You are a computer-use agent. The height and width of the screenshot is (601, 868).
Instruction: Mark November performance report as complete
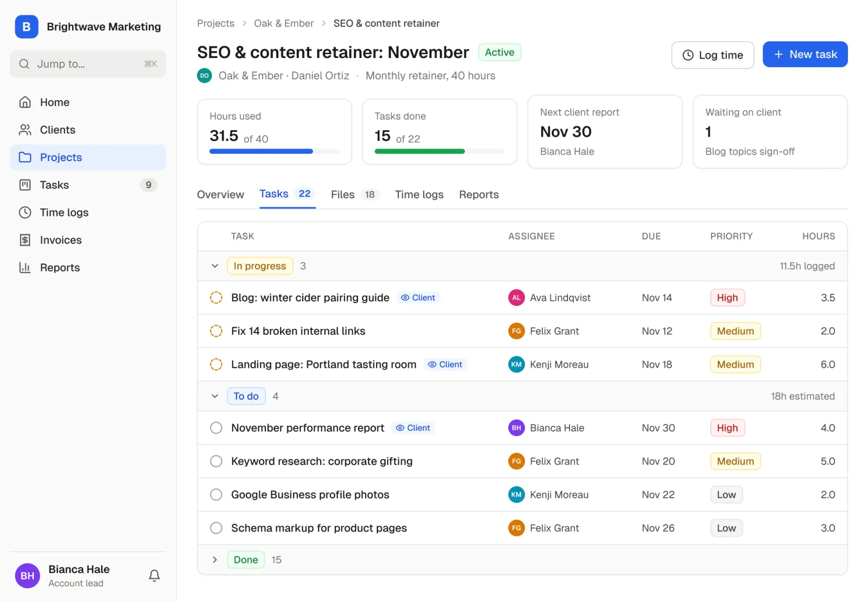point(216,428)
